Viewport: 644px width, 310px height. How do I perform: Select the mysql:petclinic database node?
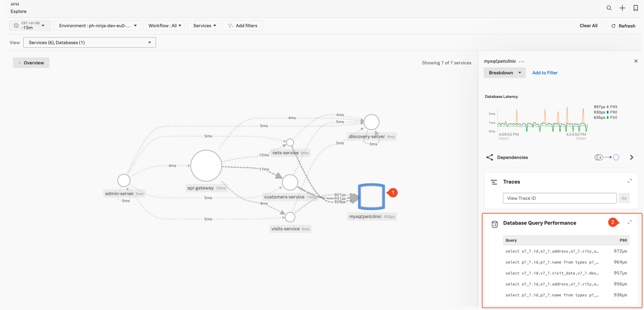click(x=372, y=197)
